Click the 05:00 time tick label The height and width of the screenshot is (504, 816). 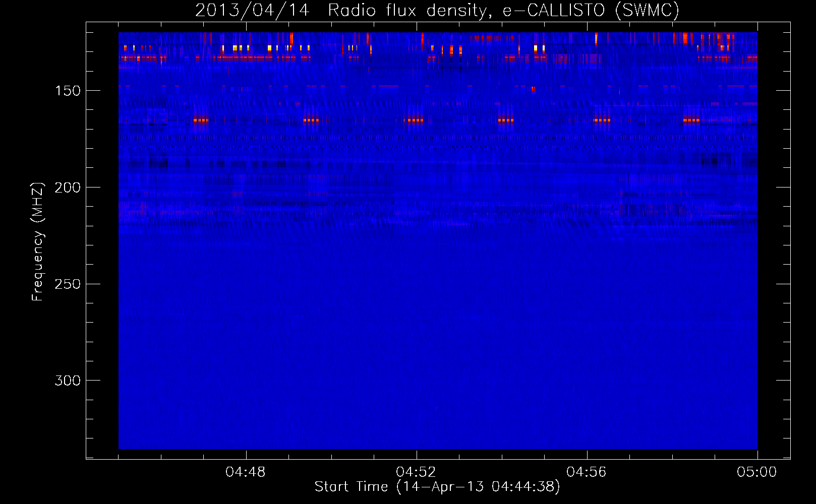point(757,472)
